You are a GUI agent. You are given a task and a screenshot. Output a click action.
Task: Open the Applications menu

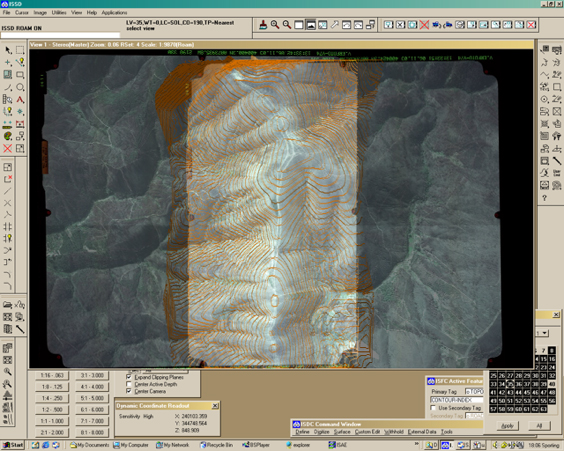pos(114,13)
